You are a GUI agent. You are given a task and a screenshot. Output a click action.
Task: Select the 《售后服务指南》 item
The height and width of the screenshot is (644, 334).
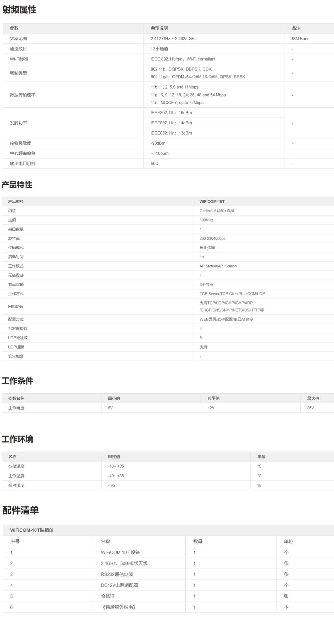(119, 607)
